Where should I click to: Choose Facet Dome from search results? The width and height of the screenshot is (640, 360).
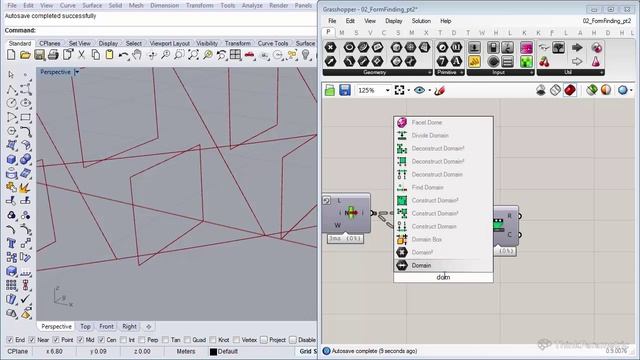(444, 122)
